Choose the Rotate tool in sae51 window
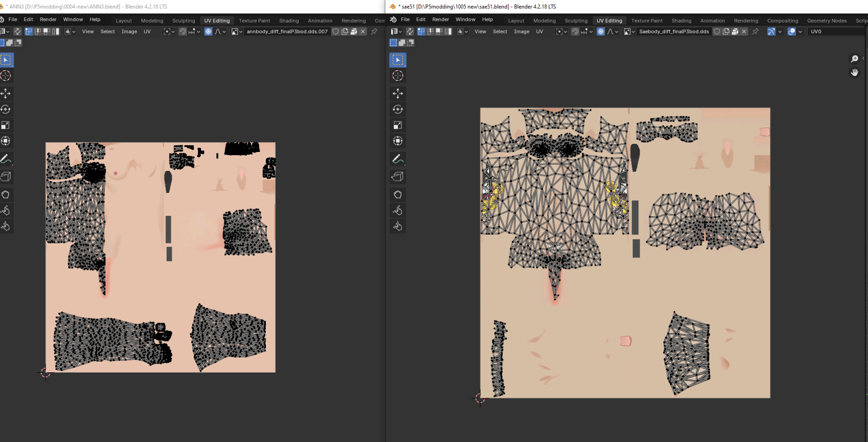Image resolution: width=868 pixels, height=442 pixels. 398,109
